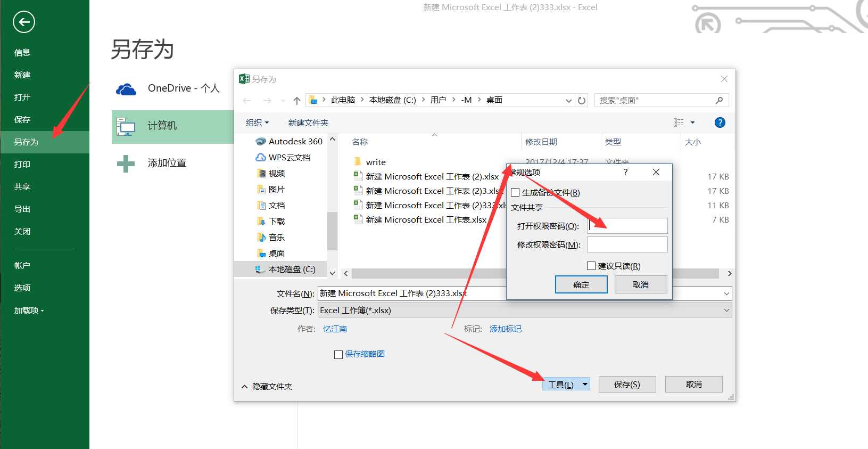Expand the address bar history dropdown

568,100
